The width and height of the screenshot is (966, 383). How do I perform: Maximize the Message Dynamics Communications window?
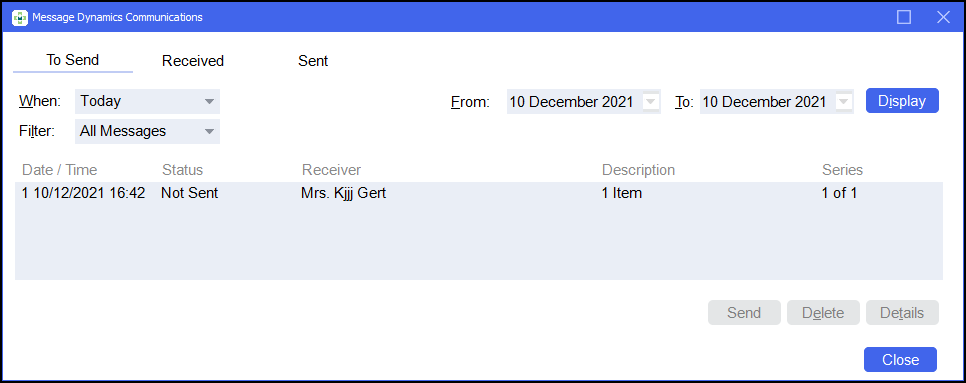click(904, 17)
